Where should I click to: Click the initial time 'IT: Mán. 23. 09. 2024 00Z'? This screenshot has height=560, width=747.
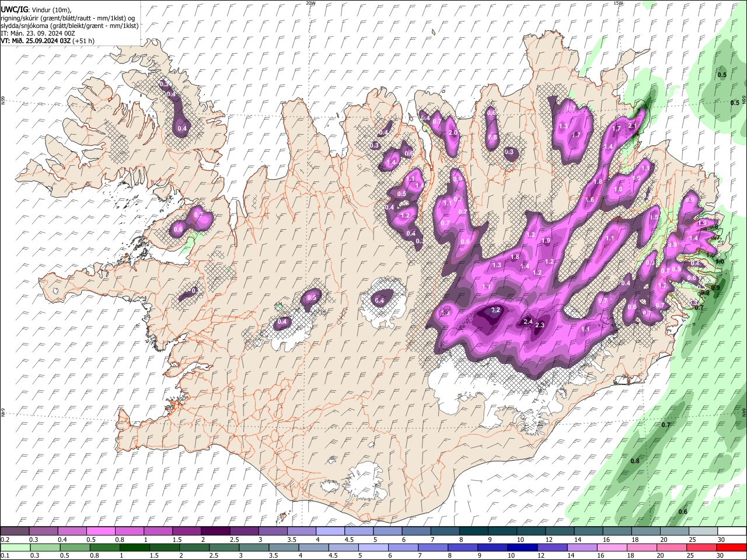coord(38,33)
